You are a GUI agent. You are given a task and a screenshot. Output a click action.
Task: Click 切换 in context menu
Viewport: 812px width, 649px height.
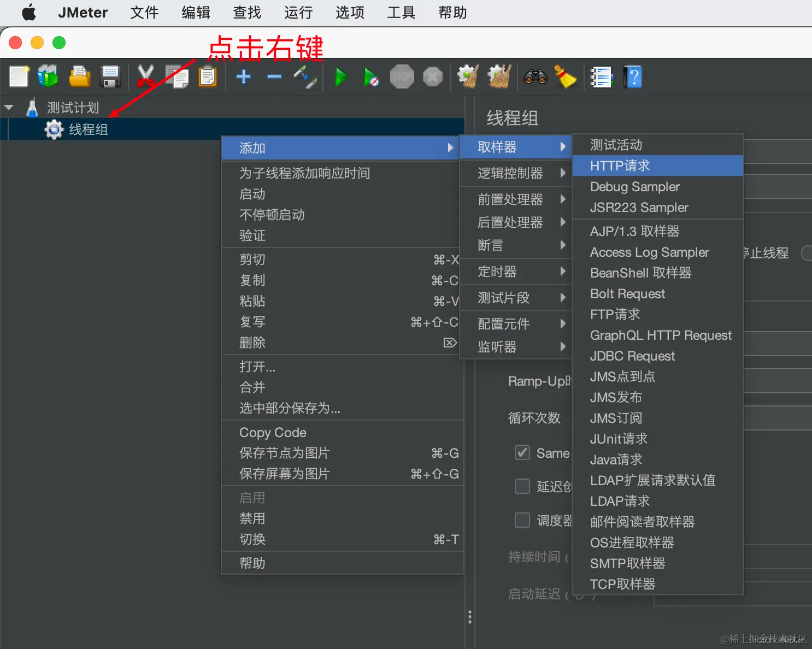coord(342,539)
